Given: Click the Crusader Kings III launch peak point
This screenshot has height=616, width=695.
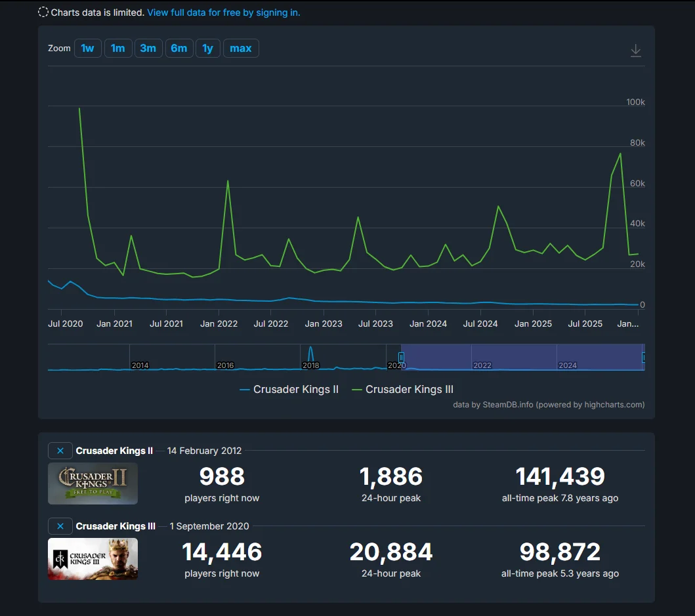Looking at the screenshot, I should pyautogui.click(x=79, y=108).
